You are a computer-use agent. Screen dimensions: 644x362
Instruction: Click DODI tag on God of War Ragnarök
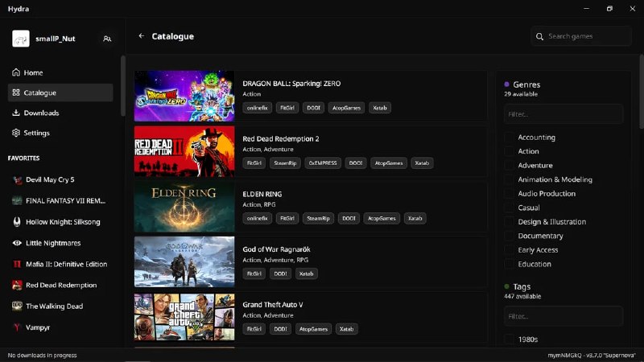tap(280, 274)
